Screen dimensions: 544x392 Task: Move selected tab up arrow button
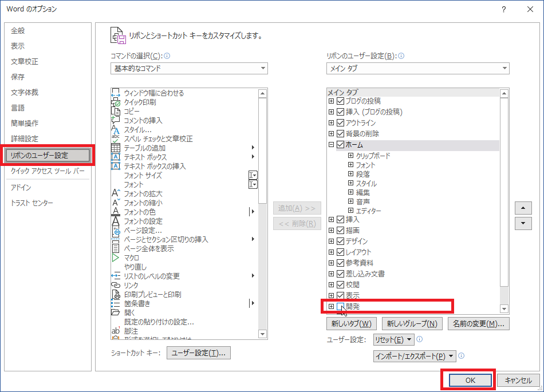click(x=523, y=208)
